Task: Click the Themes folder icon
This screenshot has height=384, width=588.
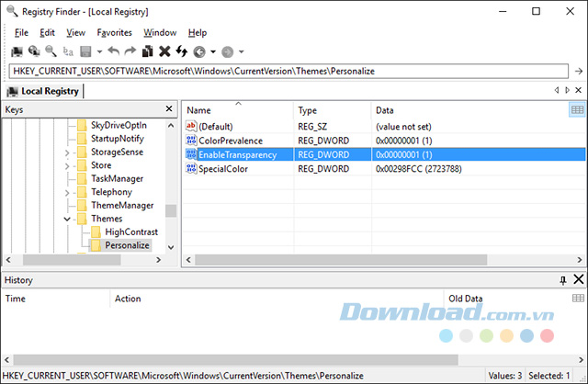Action: (82, 219)
